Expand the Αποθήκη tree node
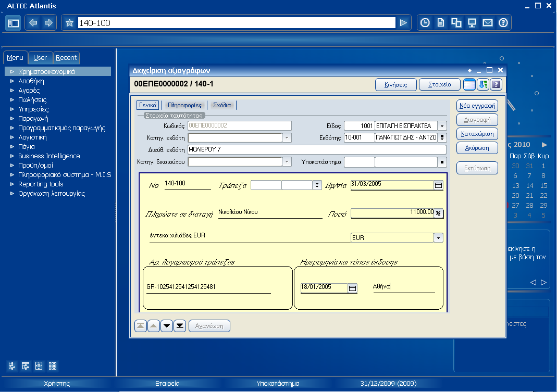The width and height of the screenshot is (557, 392). [x=12, y=81]
